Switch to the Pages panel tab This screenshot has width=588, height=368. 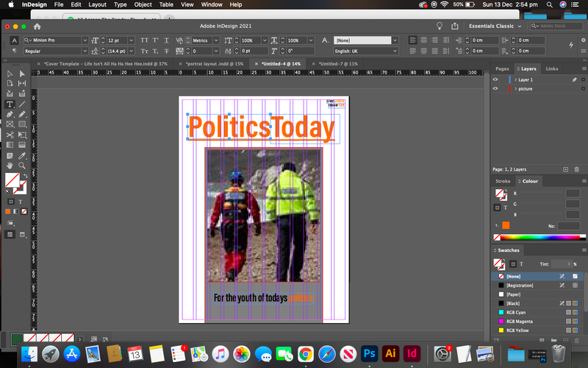[502, 68]
